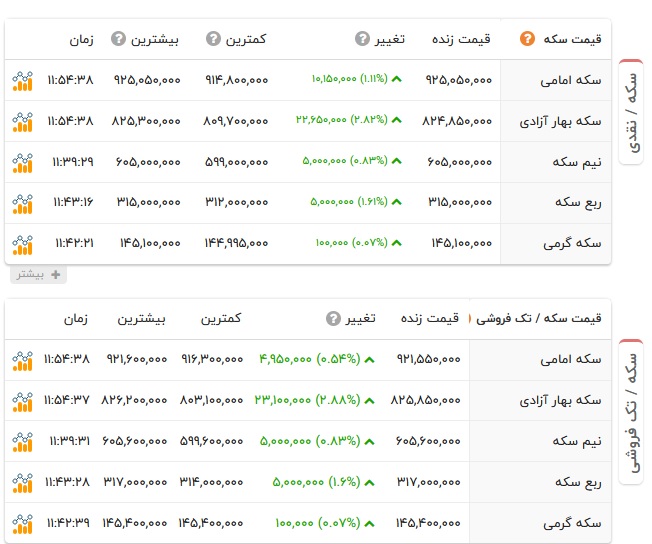Screen dimensions: 652x544
Task: Click help icon next to کمترین header
Action: tap(213, 39)
